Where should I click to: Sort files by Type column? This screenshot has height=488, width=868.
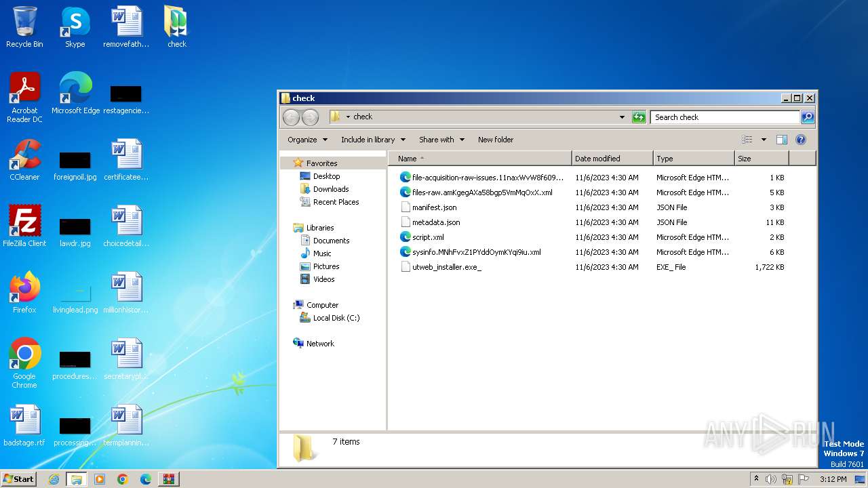click(x=694, y=159)
